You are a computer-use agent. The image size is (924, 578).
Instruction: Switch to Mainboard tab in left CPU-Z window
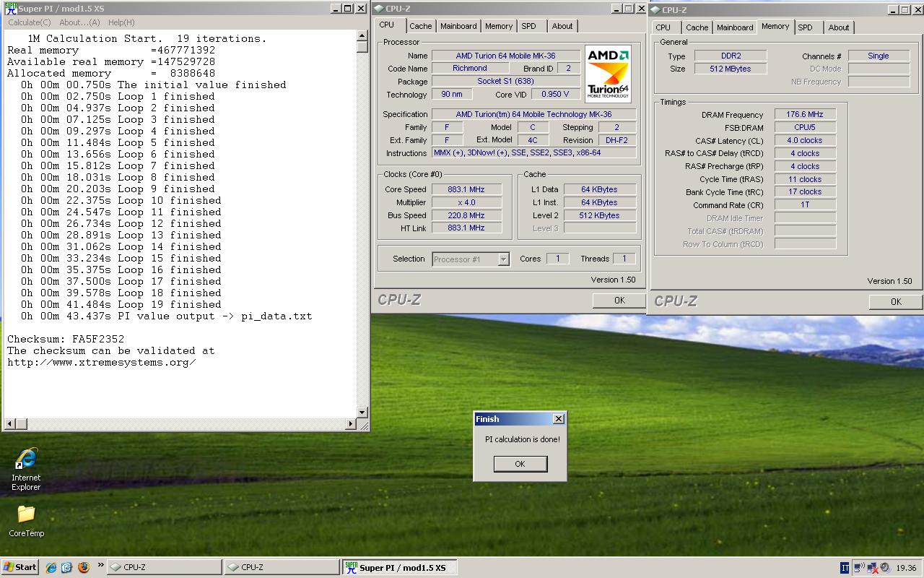pos(458,26)
